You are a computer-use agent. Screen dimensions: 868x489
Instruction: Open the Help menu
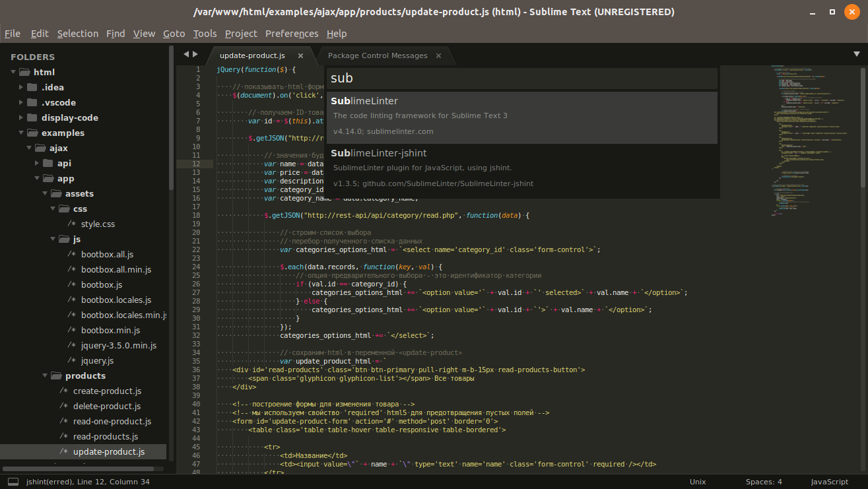pos(337,34)
